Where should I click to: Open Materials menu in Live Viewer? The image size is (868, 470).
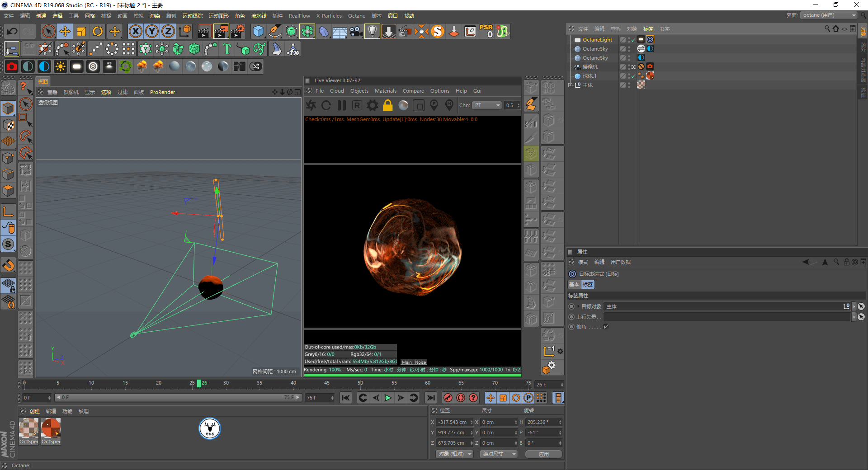tap(385, 91)
